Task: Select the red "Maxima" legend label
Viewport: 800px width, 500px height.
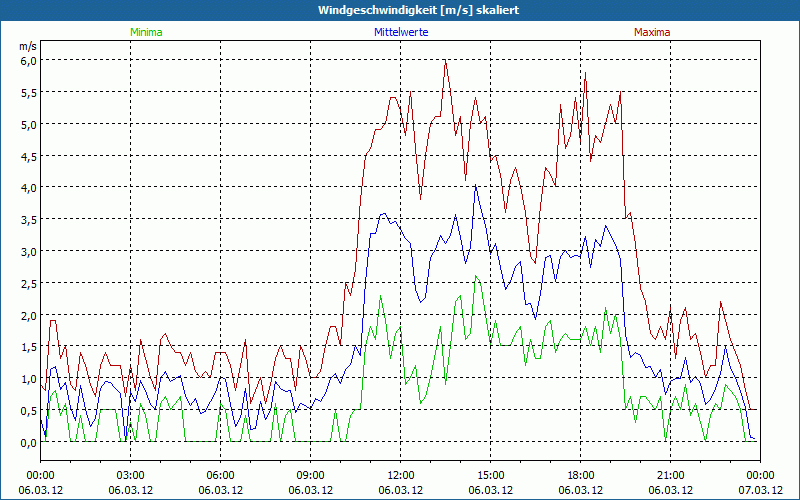Action: pyautogui.click(x=652, y=32)
